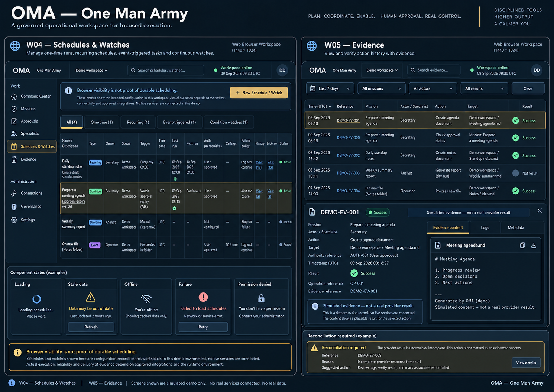
Task: Switch to Logs tab
Action: click(x=485, y=227)
